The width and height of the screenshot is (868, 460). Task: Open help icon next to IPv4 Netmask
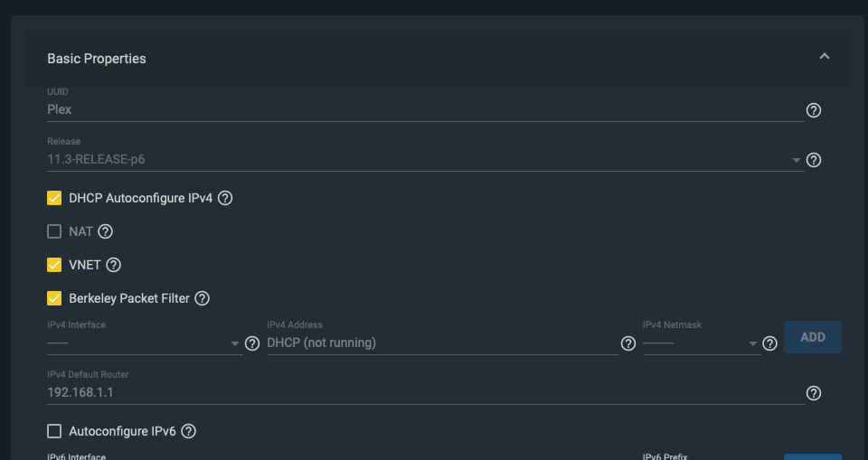(x=769, y=343)
